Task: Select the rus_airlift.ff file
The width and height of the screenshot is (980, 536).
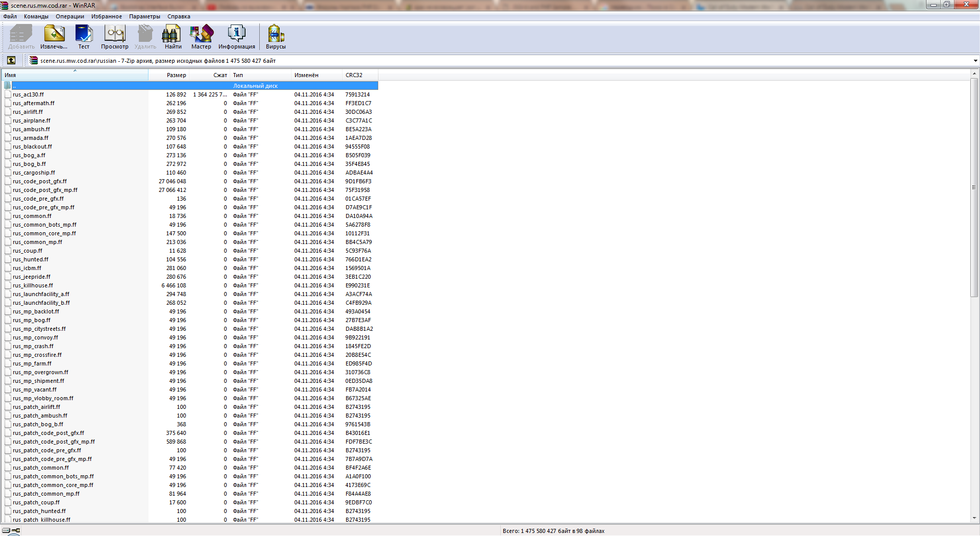Action: coord(28,112)
